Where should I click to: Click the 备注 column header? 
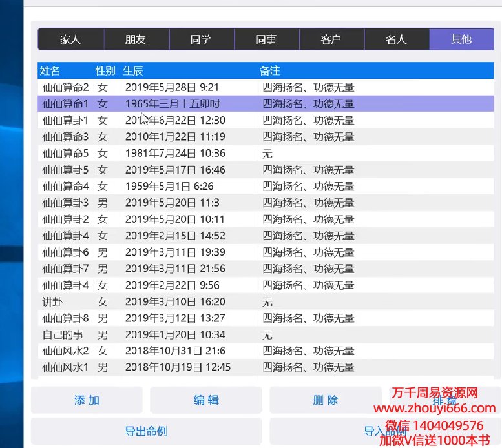tap(270, 70)
